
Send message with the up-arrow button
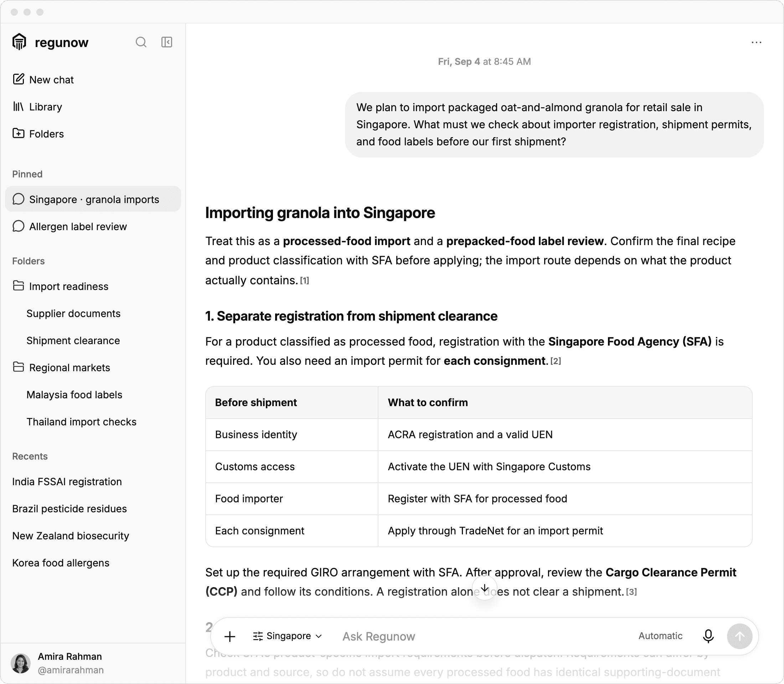tap(740, 636)
